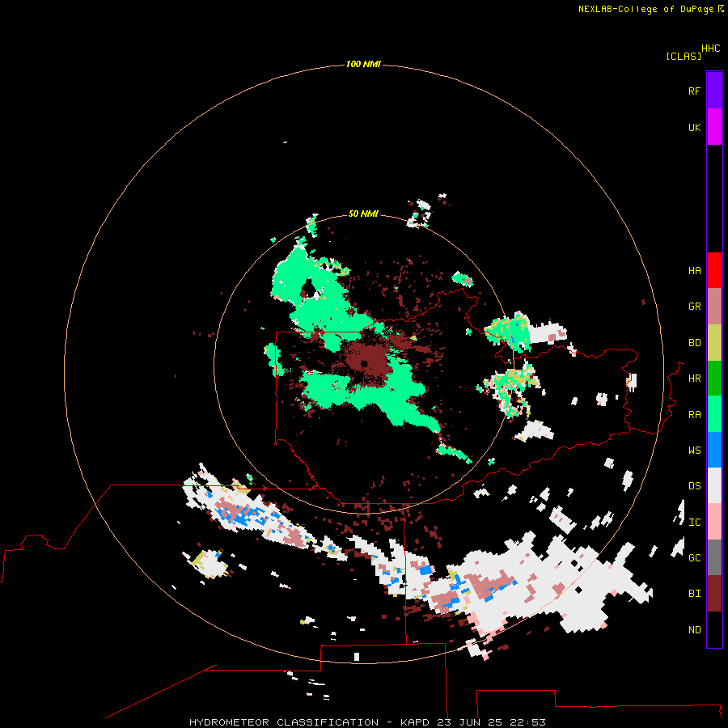Click the HA red legend swatch
The height and width of the screenshot is (728, 728).
(x=714, y=270)
